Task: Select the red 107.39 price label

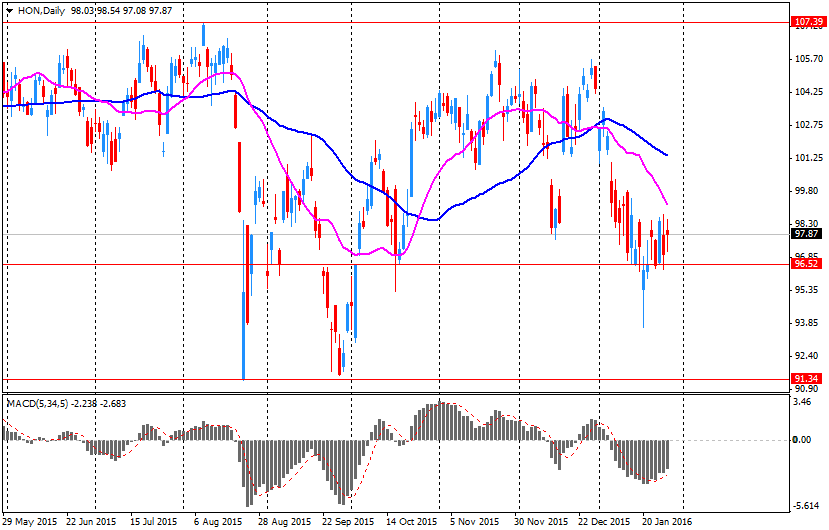Action: [806, 21]
